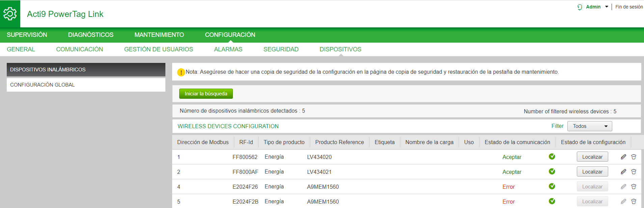Sort by Dirección de Modbus column header
Image resolution: width=644 pixels, height=208 pixels.
coord(203,142)
